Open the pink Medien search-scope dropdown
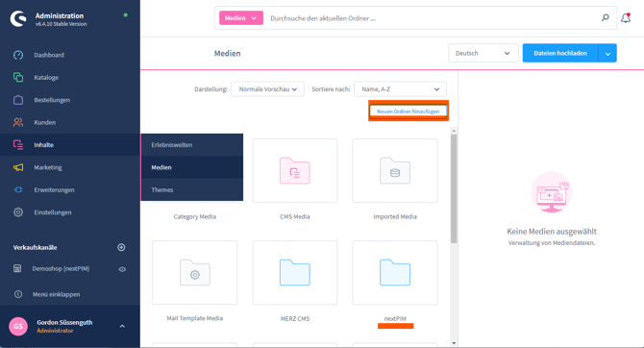The image size is (644, 348). coord(241,18)
